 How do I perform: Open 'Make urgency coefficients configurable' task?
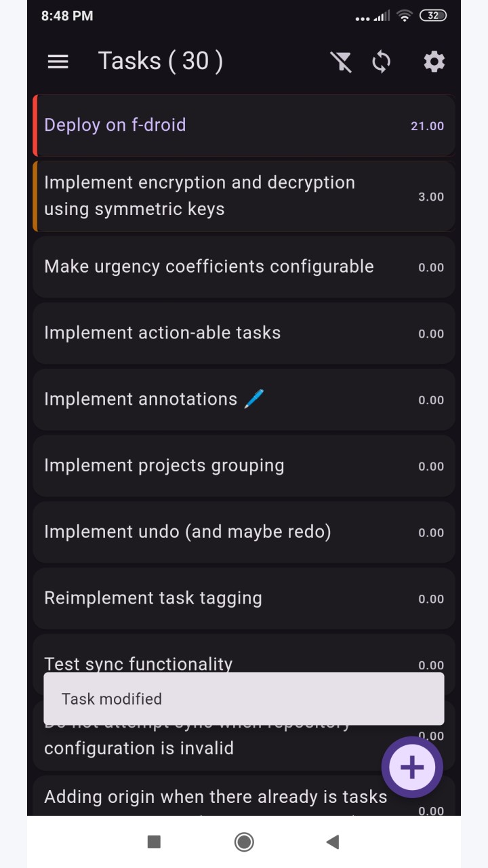coord(244,267)
